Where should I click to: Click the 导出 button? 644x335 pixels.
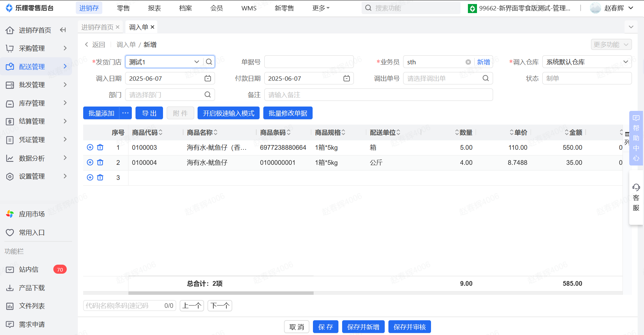click(149, 113)
